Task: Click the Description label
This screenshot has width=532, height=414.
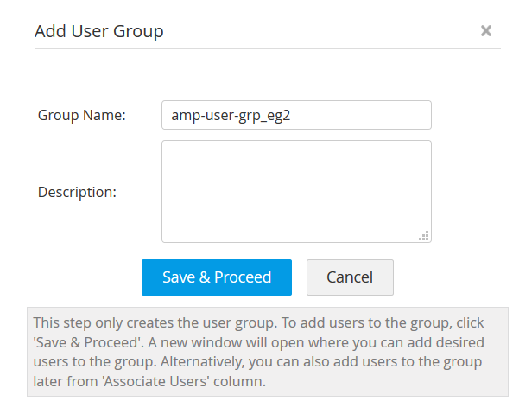Action: coord(77,192)
